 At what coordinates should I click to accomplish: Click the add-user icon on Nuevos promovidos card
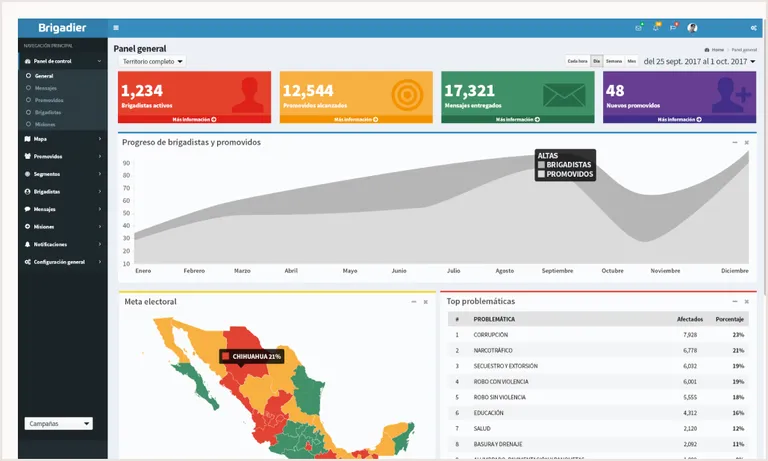(x=731, y=95)
